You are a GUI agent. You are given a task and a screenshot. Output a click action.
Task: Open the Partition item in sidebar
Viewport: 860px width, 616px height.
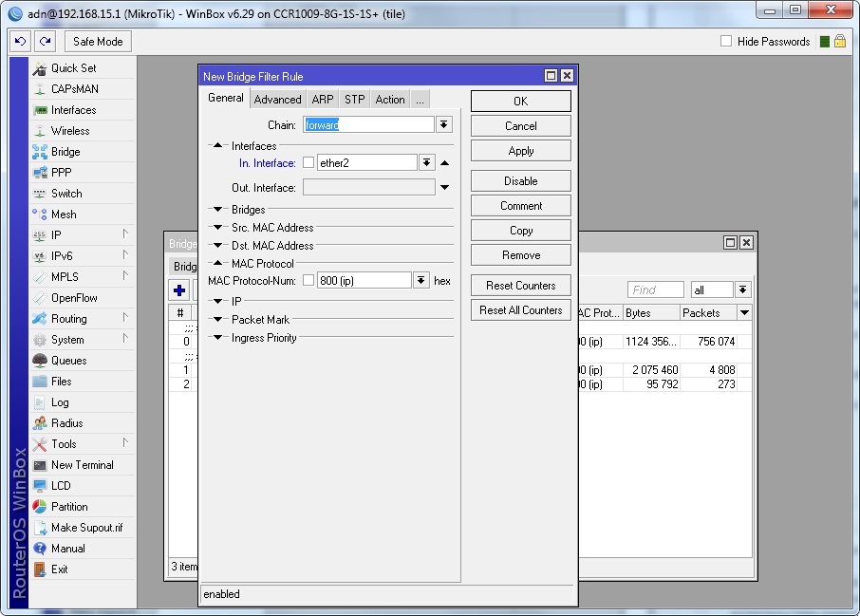pos(69,507)
